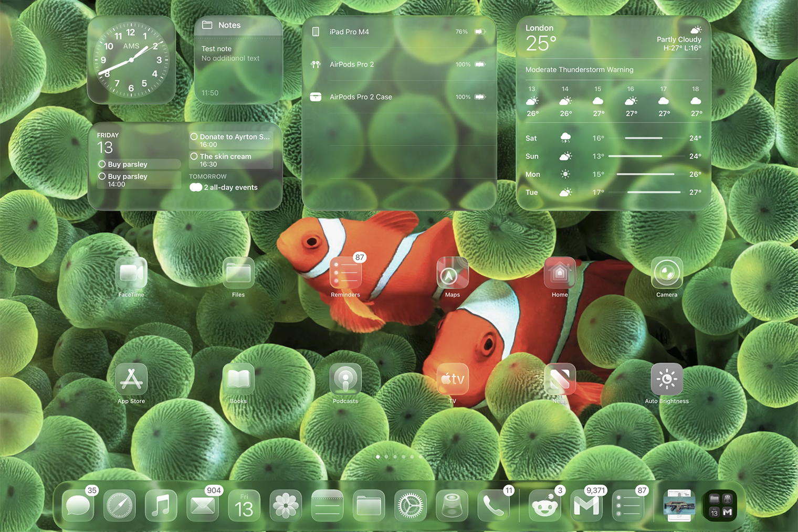Tap the Auto Brightness shortcut icon

pos(667,379)
